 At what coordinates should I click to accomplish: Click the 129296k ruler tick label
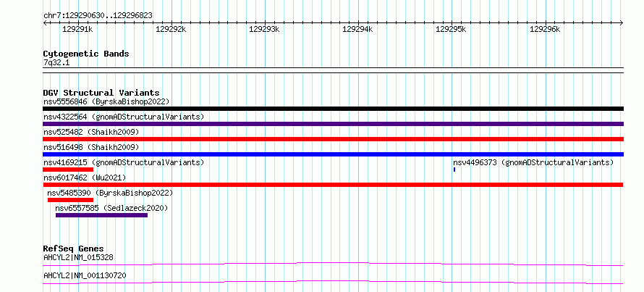pyautogui.click(x=545, y=29)
